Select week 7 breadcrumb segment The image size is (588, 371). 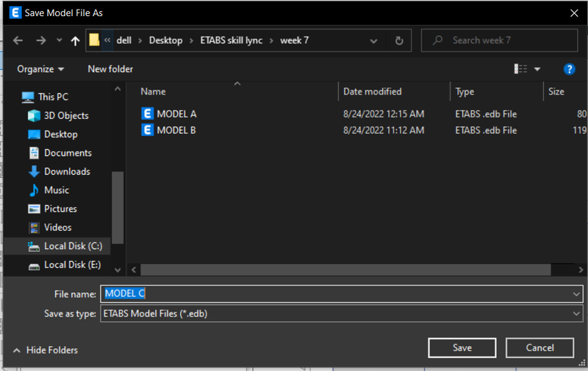point(295,40)
